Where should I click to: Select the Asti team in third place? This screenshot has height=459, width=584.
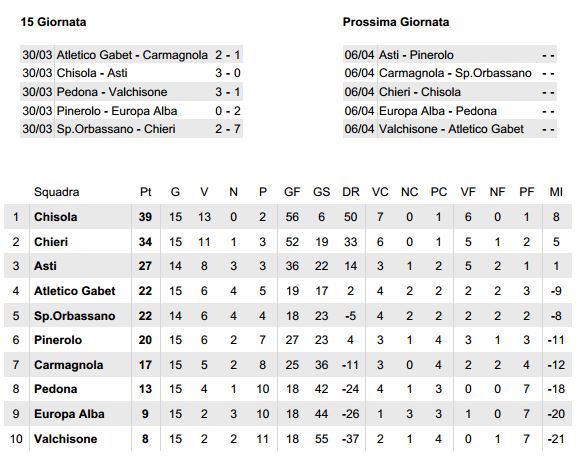45,266
